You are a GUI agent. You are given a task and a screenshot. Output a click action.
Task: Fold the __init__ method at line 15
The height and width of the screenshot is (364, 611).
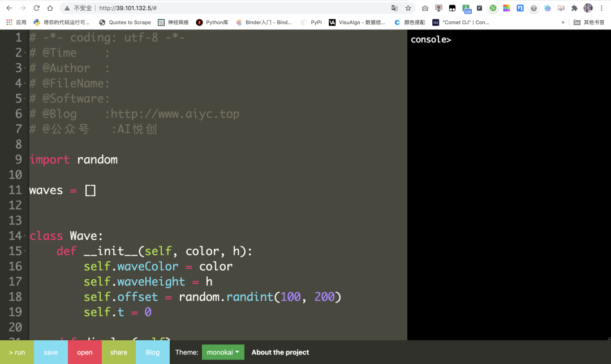coord(25,251)
